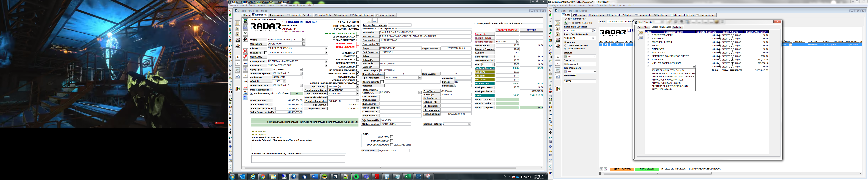Image resolution: width=868 pixels, height=180 pixels.
Task: Open Google Chrome from the taskbar
Action: point(263,177)
